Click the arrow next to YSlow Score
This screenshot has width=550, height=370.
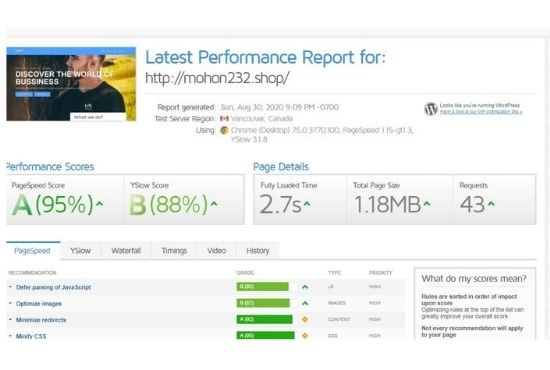pyautogui.click(x=214, y=203)
